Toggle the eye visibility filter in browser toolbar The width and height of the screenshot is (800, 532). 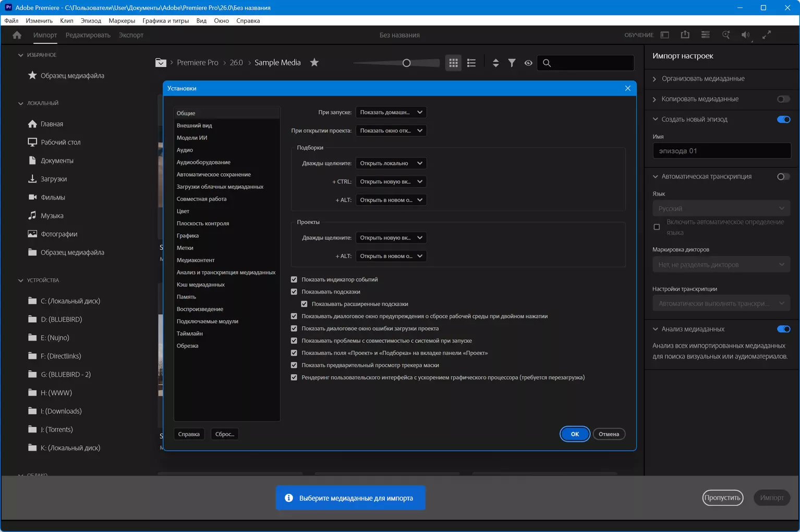click(x=528, y=63)
